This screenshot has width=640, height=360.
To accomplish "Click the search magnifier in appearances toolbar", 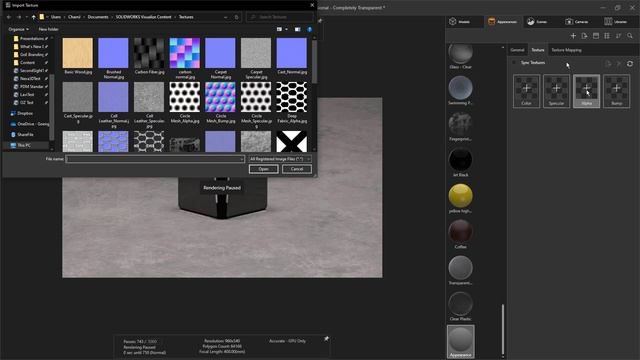I will point(630,36).
